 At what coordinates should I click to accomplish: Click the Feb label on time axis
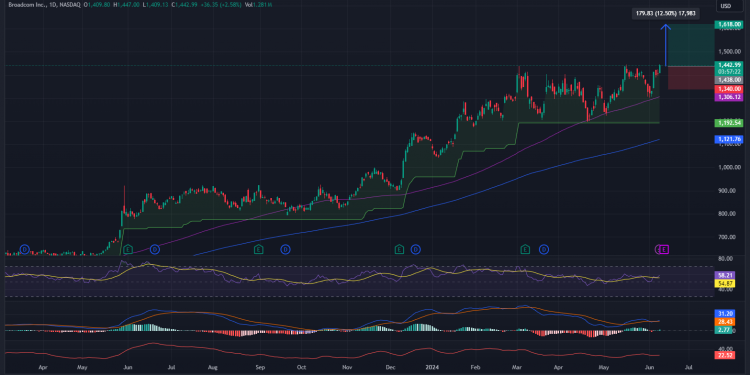[x=474, y=368]
